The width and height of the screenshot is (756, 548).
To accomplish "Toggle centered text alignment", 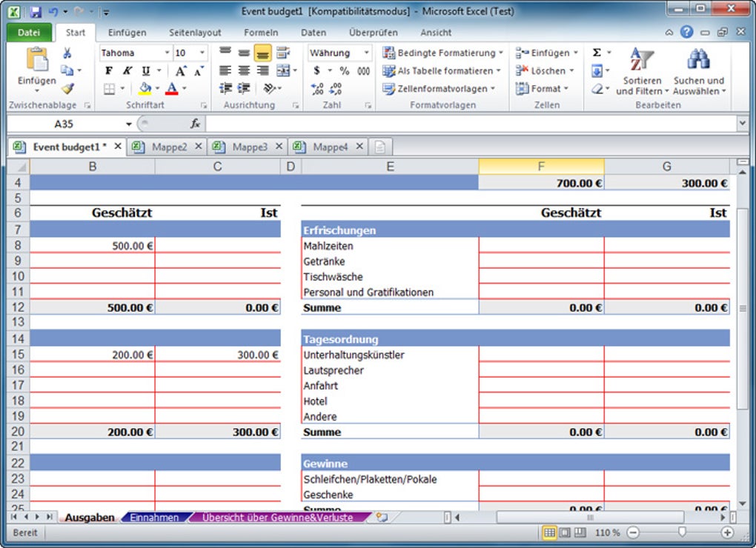I will click(245, 70).
